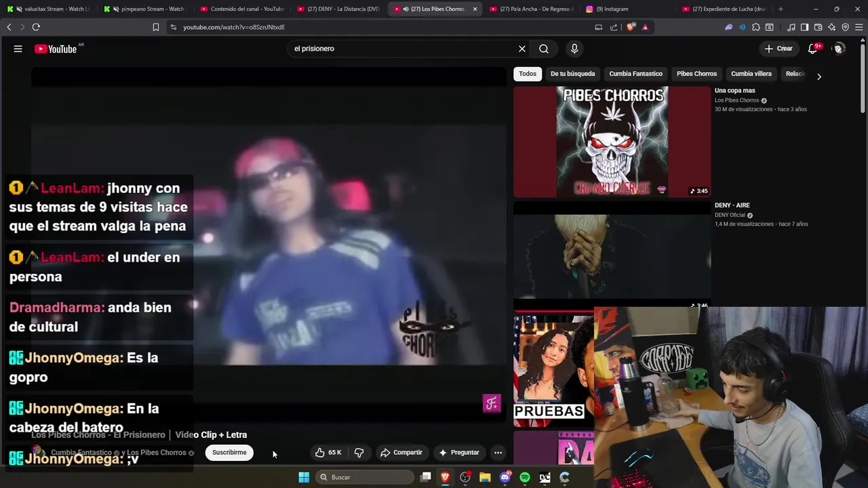The width and height of the screenshot is (868, 488).
Task: Switch to Contenido del canal tab
Action: [241, 9]
